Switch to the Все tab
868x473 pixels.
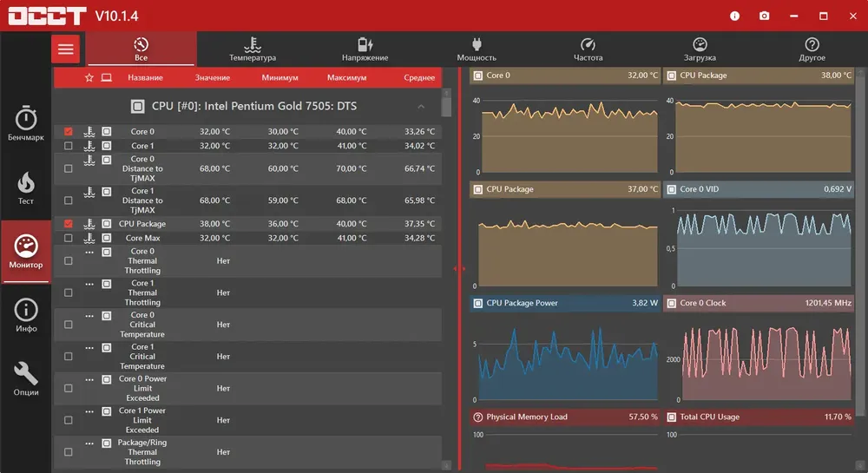point(141,49)
